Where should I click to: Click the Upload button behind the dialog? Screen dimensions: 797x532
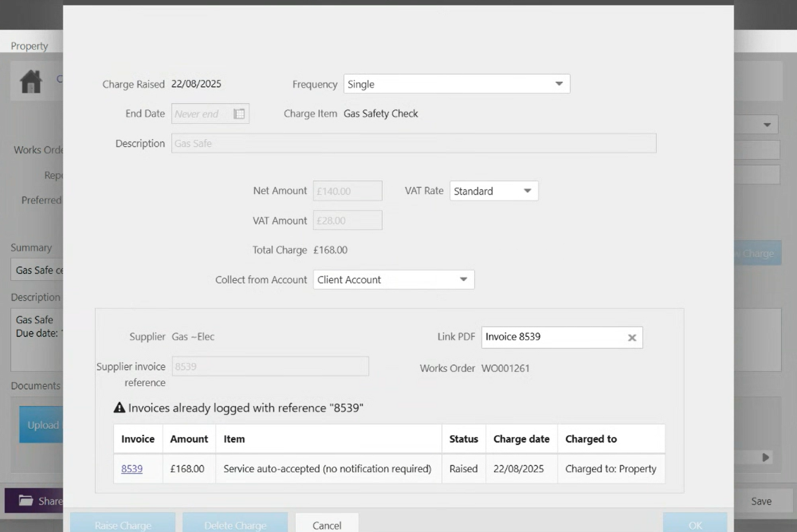tap(41, 425)
